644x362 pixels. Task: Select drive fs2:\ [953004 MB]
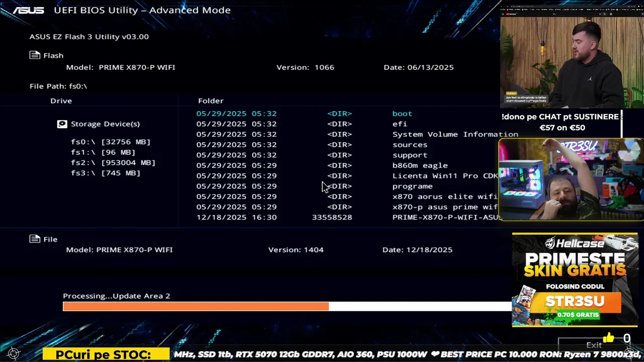point(113,162)
